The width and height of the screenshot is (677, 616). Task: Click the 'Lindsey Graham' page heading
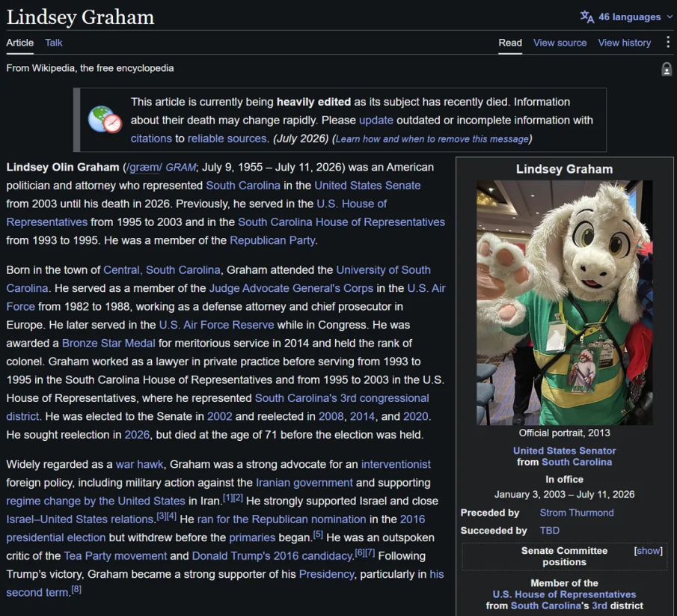[x=80, y=17]
